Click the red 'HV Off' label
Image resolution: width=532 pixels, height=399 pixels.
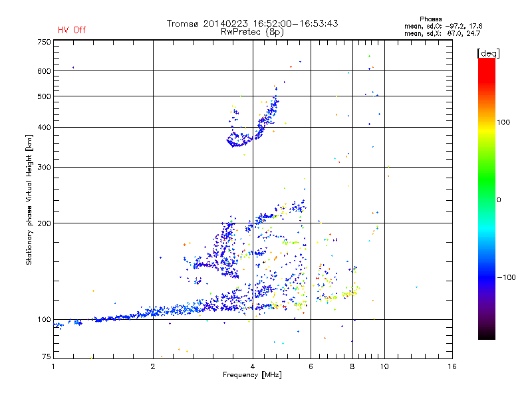[72, 30]
